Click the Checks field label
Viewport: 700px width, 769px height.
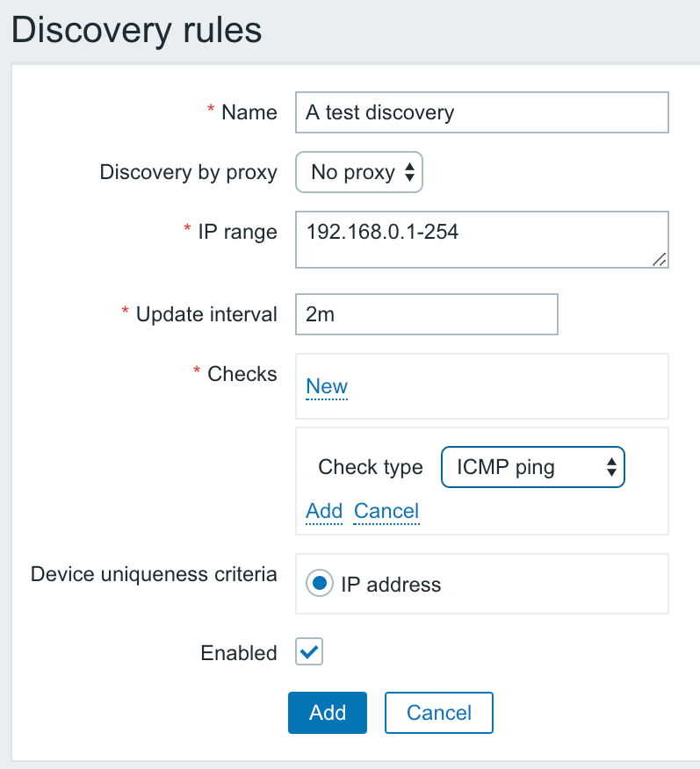coord(242,374)
